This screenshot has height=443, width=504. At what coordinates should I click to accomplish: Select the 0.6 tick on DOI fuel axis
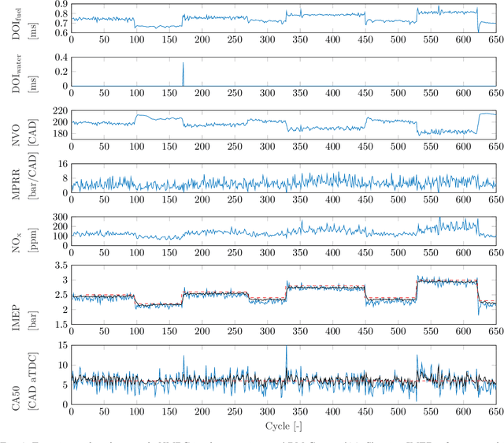pos(61,32)
